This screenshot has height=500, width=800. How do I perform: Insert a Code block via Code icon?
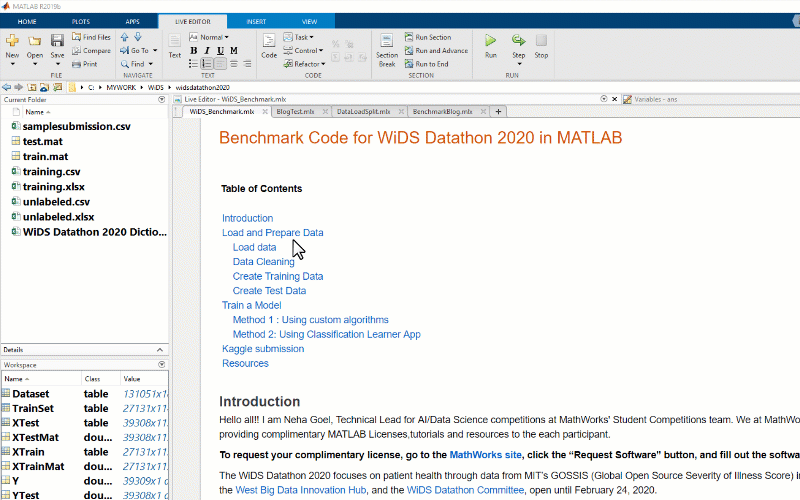(269, 45)
